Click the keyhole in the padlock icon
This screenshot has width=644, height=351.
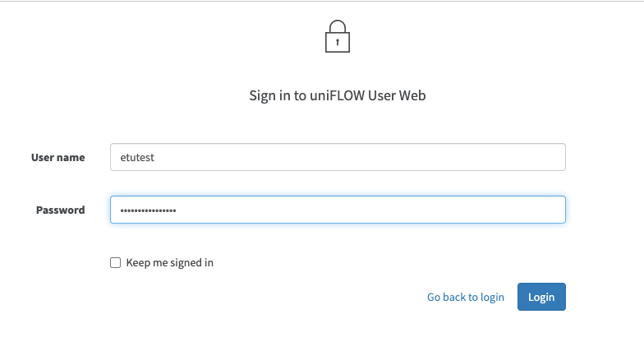(x=338, y=41)
